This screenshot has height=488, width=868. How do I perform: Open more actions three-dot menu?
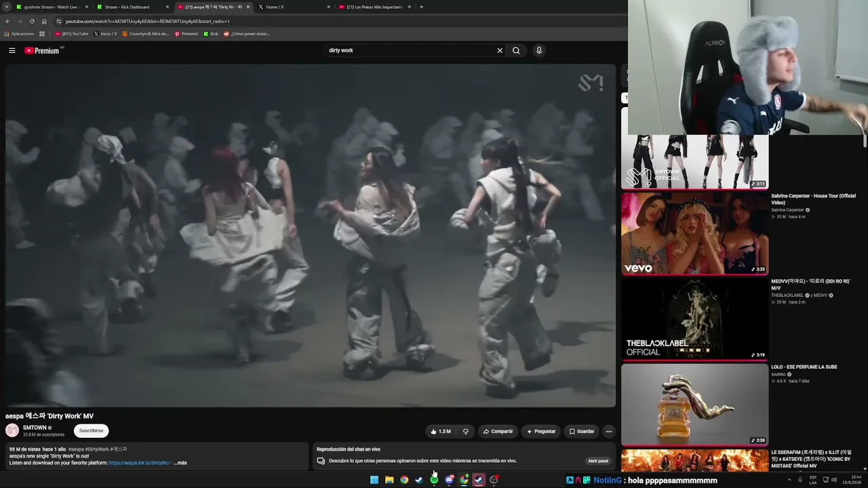608,431
